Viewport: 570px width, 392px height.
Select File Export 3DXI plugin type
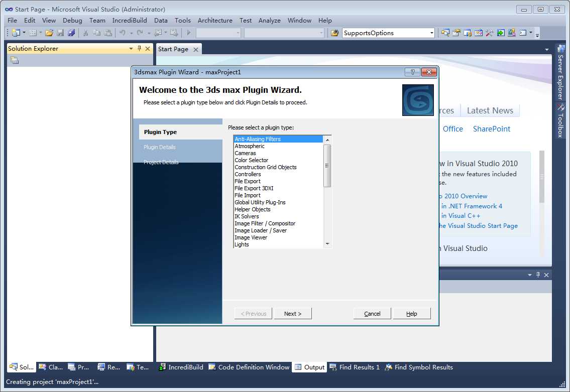coord(278,188)
